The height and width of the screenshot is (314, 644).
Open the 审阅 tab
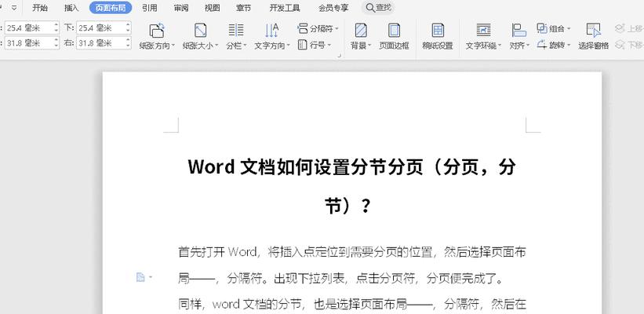click(181, 8)
